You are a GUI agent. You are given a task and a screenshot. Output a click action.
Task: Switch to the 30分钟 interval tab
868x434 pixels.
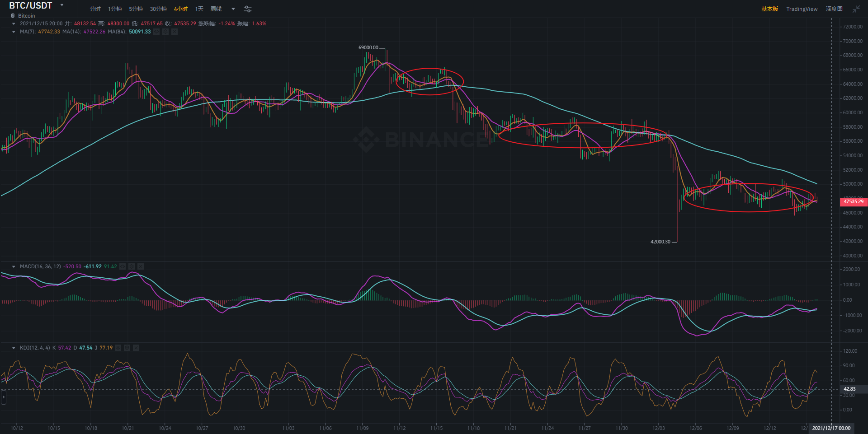point(158,9)
